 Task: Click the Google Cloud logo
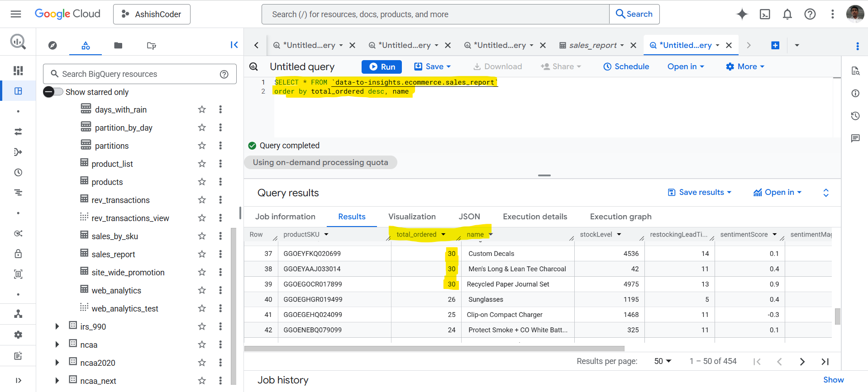[x=67, y=14]
